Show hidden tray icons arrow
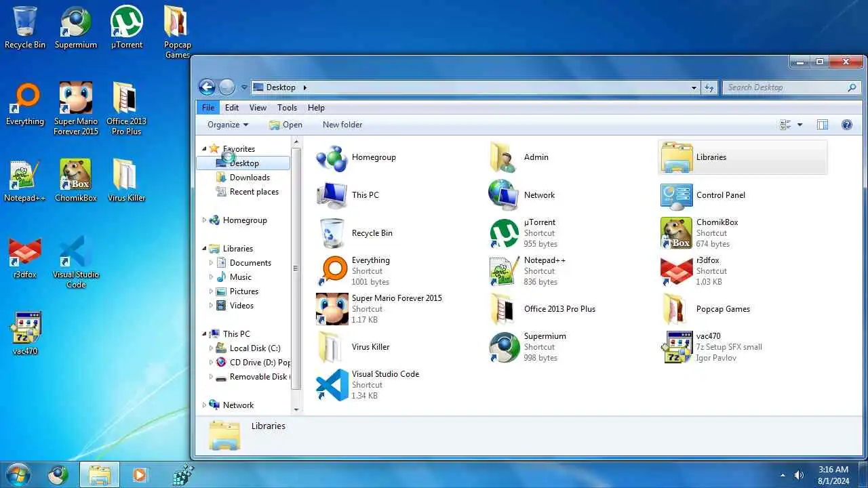Image resolution: width=868 pixels, height=488 pixels. coord(783,475)
